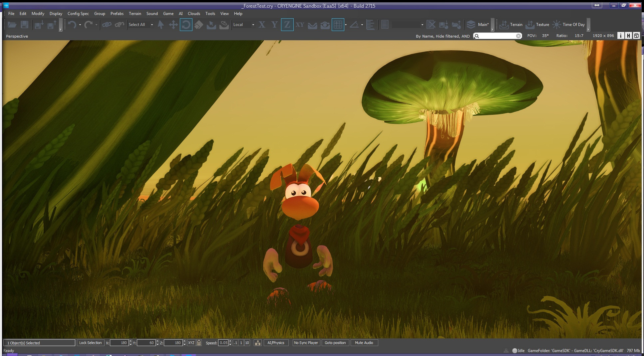Image resolution: width=644 pixels, height=356 pixels.
Task: Save the level with the floppy icon
Action: (24, 25)
